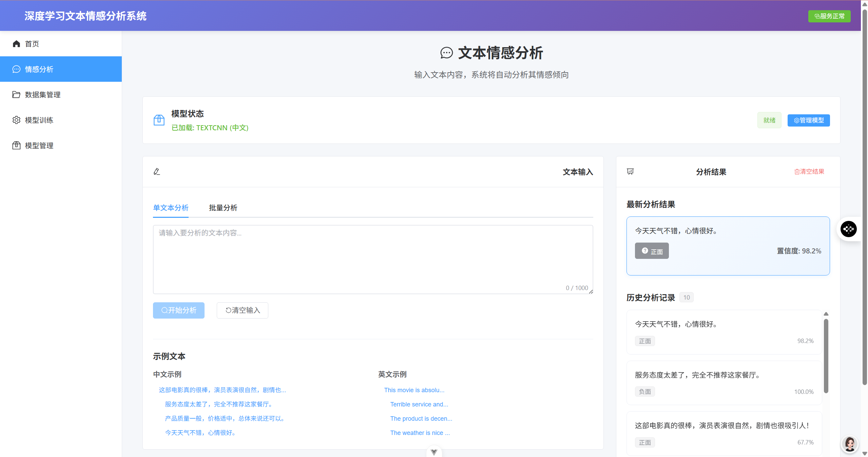Click the avatar icon at bottom right
This screenshot has width=868, height=457.
(x=850, y=443)
